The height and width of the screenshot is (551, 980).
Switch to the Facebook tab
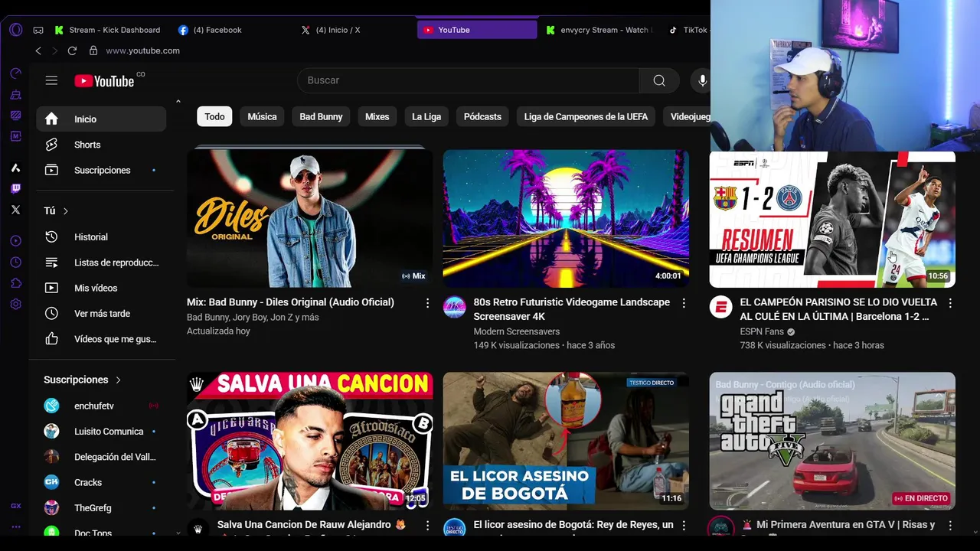click(234, 30)
